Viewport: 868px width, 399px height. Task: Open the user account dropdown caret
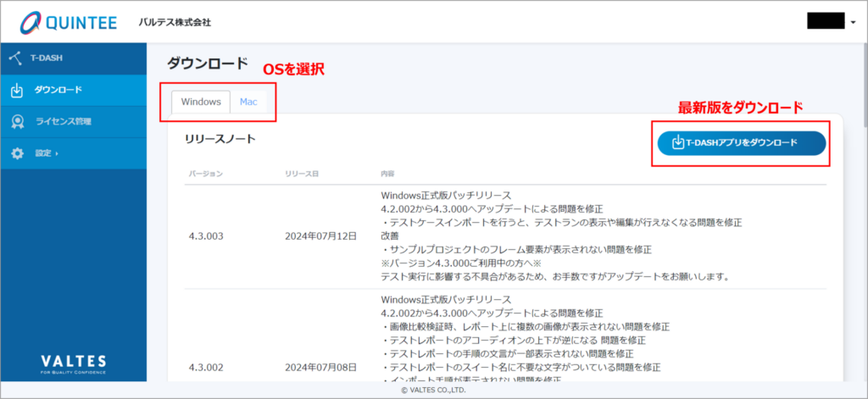pyautogui.click(x=852, y=22)
